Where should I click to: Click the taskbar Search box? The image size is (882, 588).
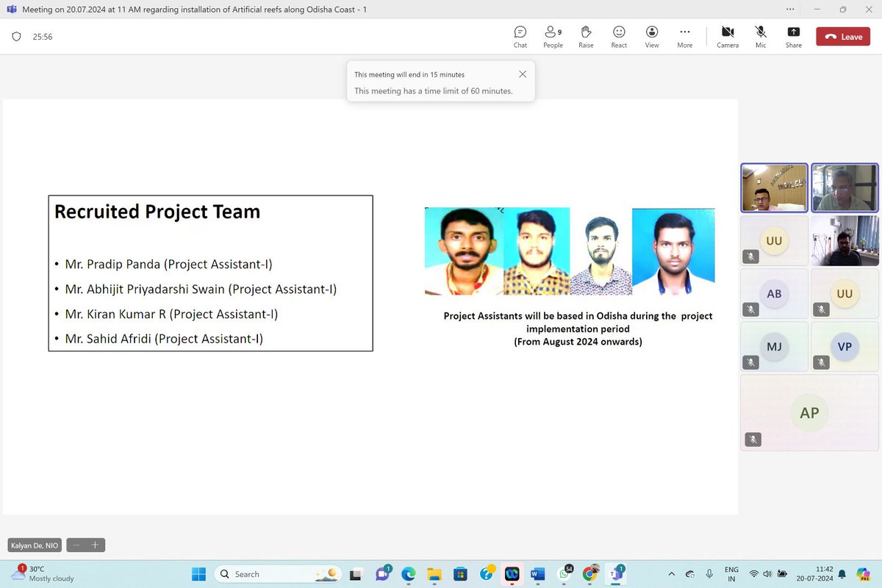tap(278, 574)
